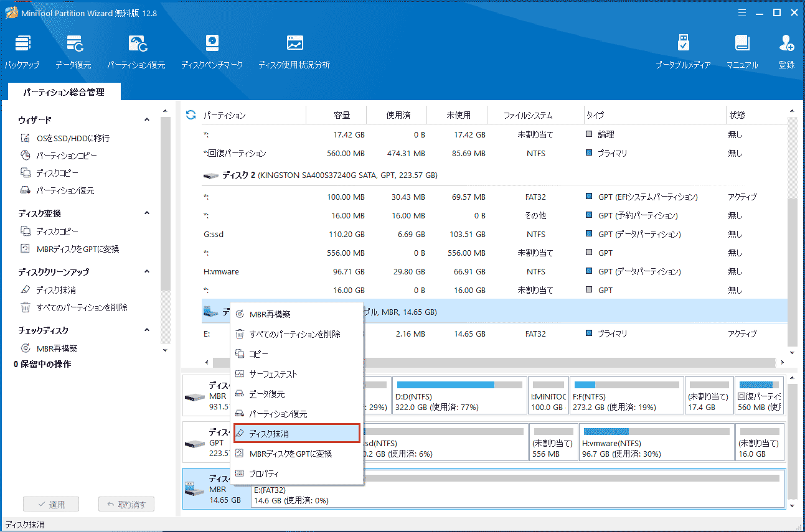
Task: Select H:vmware(NTFS) block in disk map
Action: coord(656,443)
